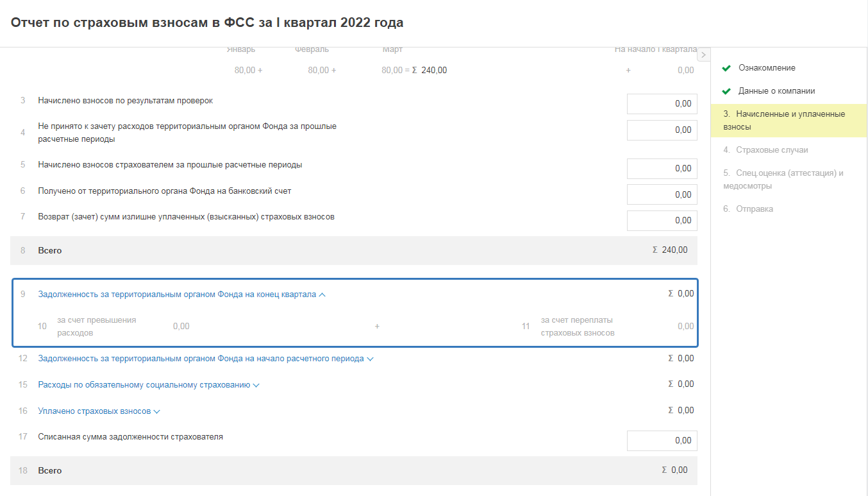Collapse the sidebar with the arrow button
The height and width of the screenshot is (496, 868).
[703, 55]
